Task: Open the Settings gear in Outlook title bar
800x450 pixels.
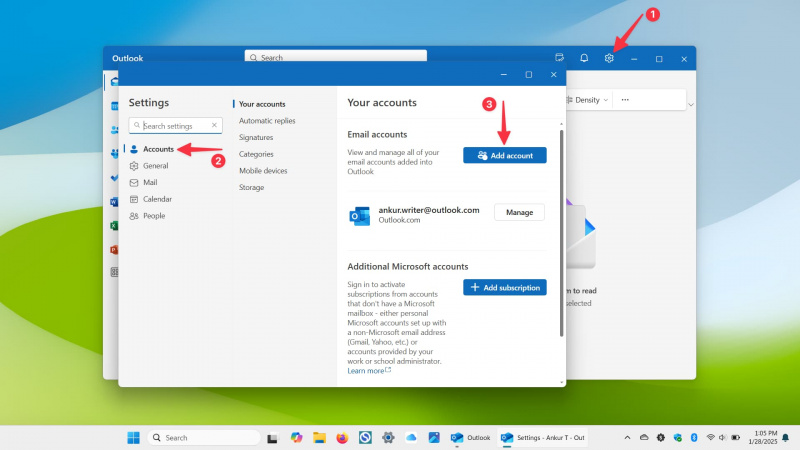Action: tap(609, 58)
